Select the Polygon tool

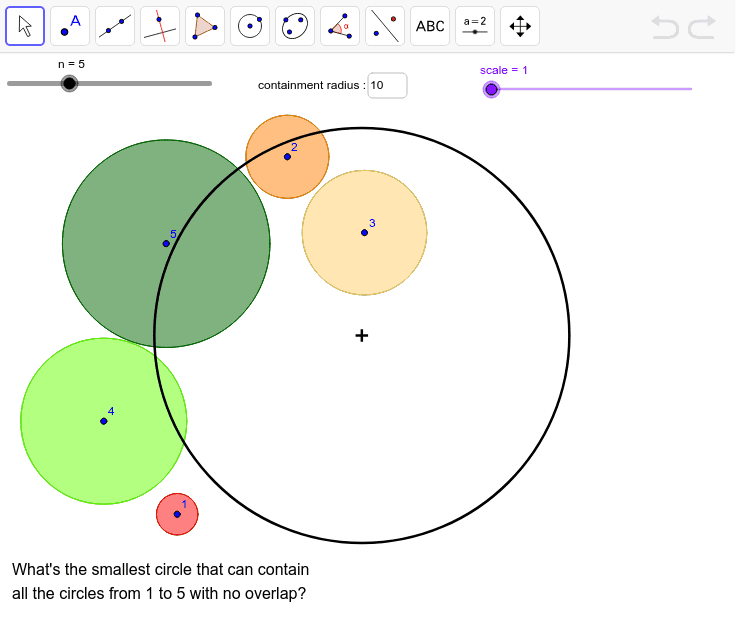(205, 26)
